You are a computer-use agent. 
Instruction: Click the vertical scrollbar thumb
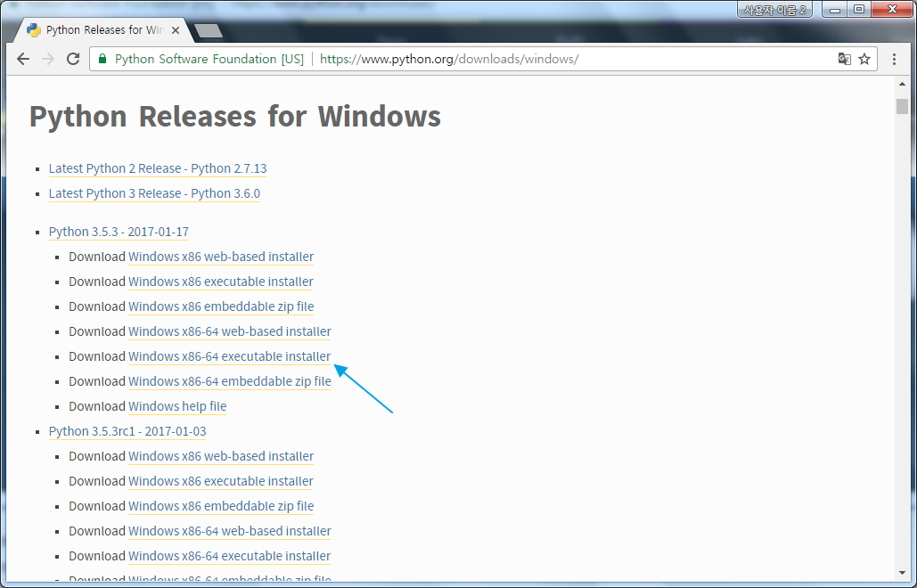[903, 106]
